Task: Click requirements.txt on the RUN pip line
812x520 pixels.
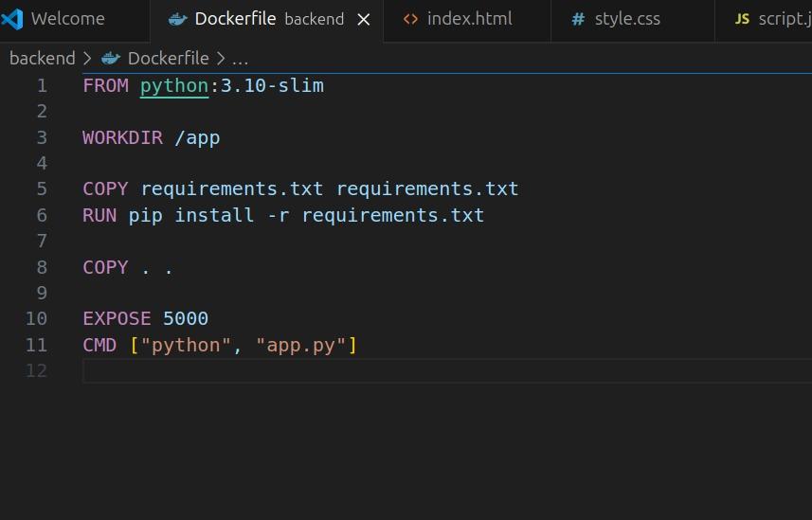Action: coord(393,216)
